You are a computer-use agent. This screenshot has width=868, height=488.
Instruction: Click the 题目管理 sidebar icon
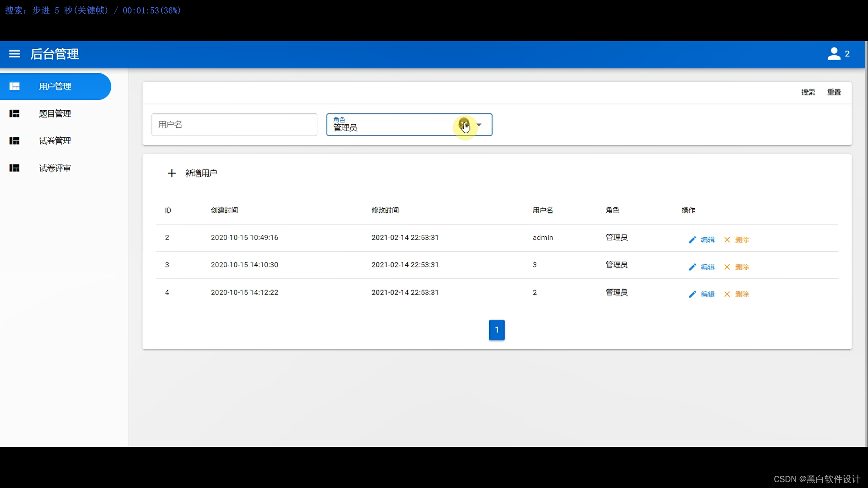point(14,114)
